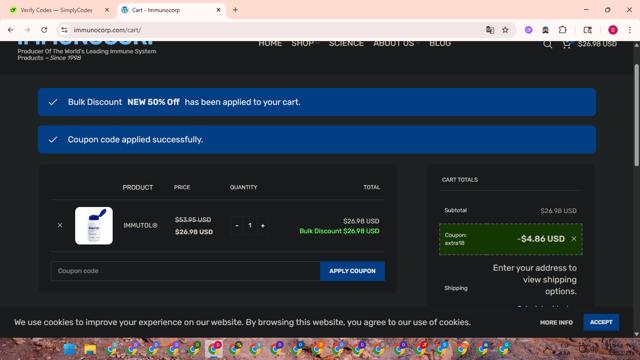Click the header cart total $26.98 USD

click(597, 44)
